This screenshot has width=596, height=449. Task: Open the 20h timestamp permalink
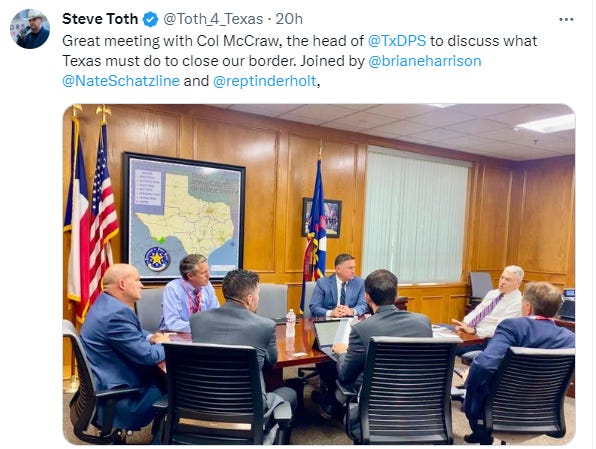pos(289,19)
